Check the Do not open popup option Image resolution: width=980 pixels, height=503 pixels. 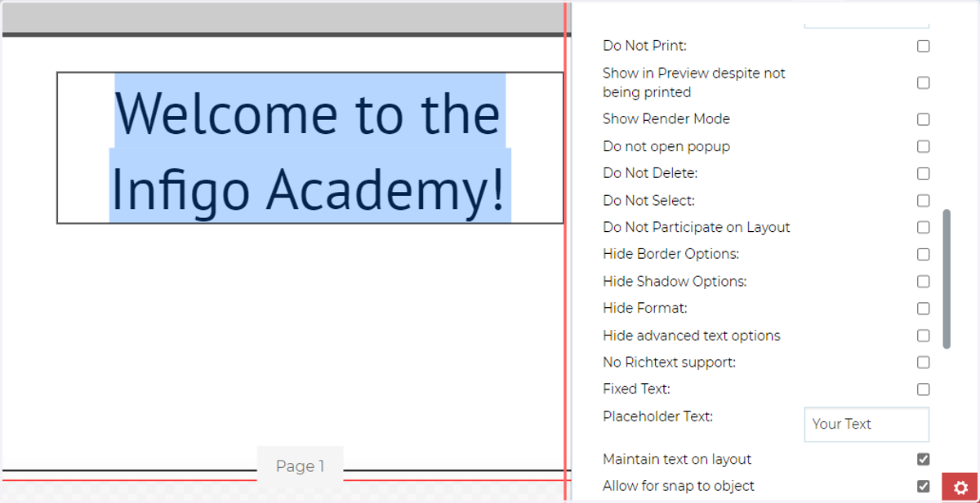(923, 147)
